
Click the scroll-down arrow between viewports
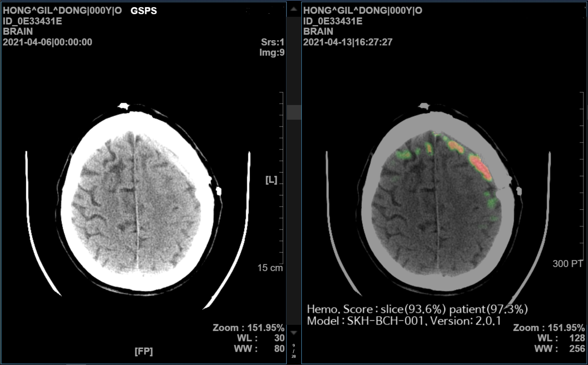point(293,333)
